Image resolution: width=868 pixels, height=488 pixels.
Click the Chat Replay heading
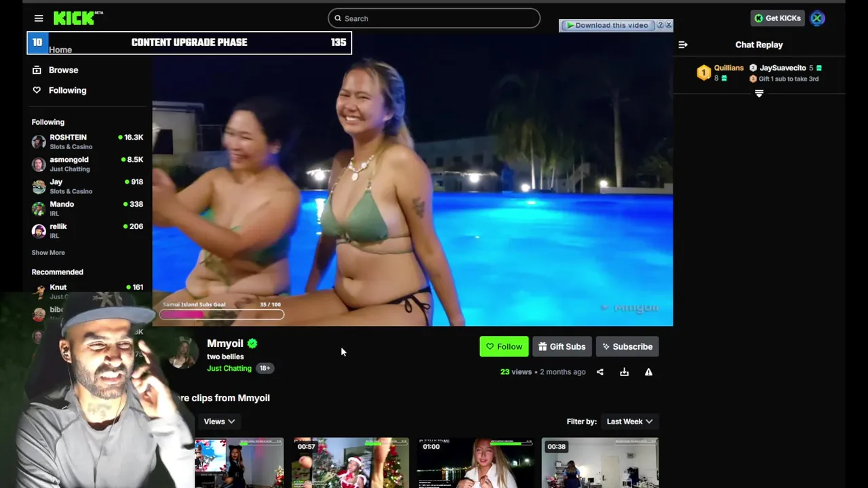[x=759, y=45]
